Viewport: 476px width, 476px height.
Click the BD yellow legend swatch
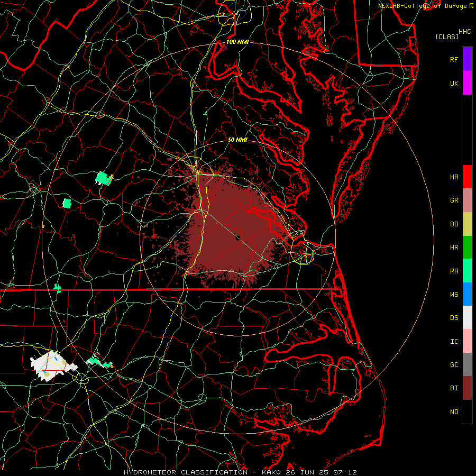[x=467, y=224]
